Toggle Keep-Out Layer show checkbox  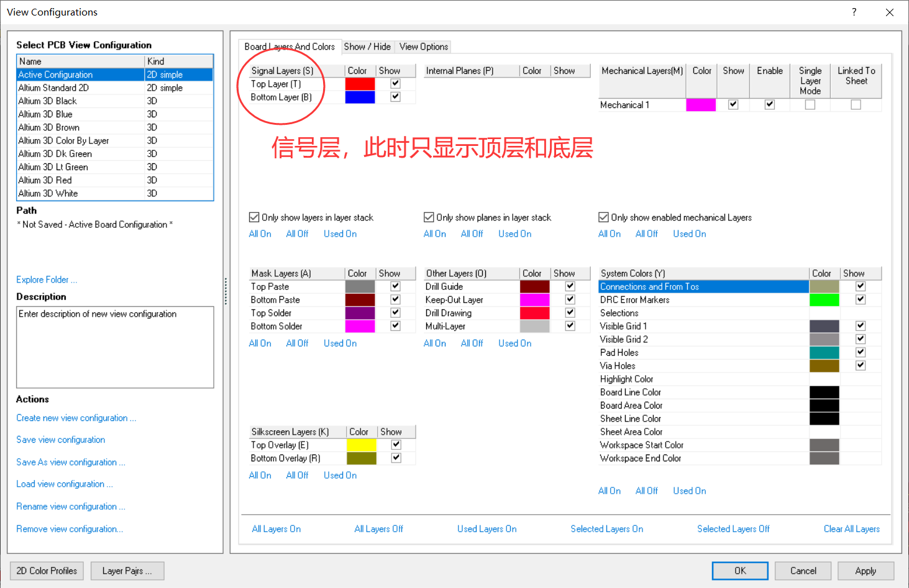pyautogui.click(x=570, y=299)
